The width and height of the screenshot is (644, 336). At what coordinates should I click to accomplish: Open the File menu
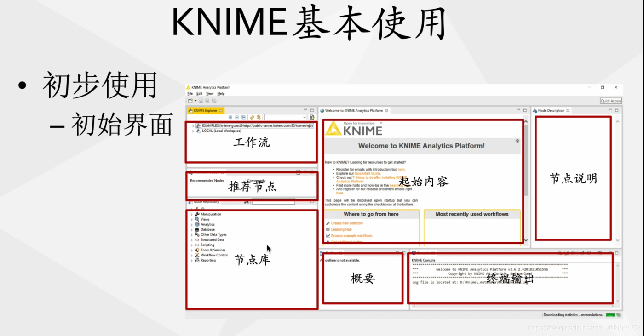190,93
